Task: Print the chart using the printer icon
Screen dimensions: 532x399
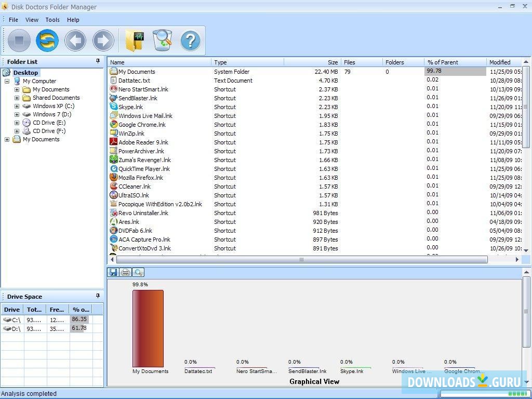Action: pos(125,272)
